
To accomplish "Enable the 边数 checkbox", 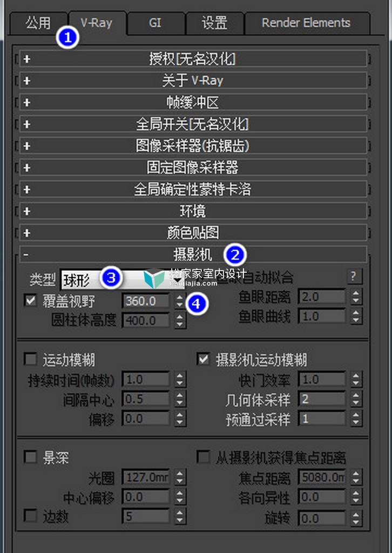I will coord(30,516).
